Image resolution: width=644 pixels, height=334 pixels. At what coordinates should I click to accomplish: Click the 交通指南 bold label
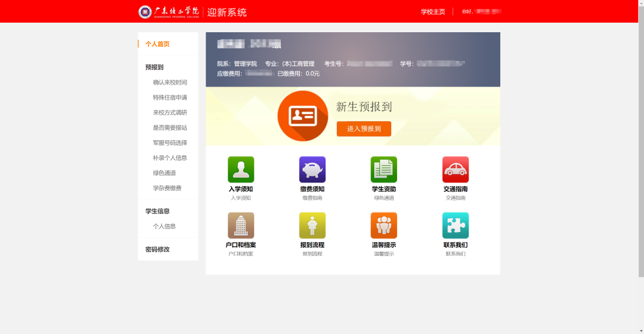[456, 189]
